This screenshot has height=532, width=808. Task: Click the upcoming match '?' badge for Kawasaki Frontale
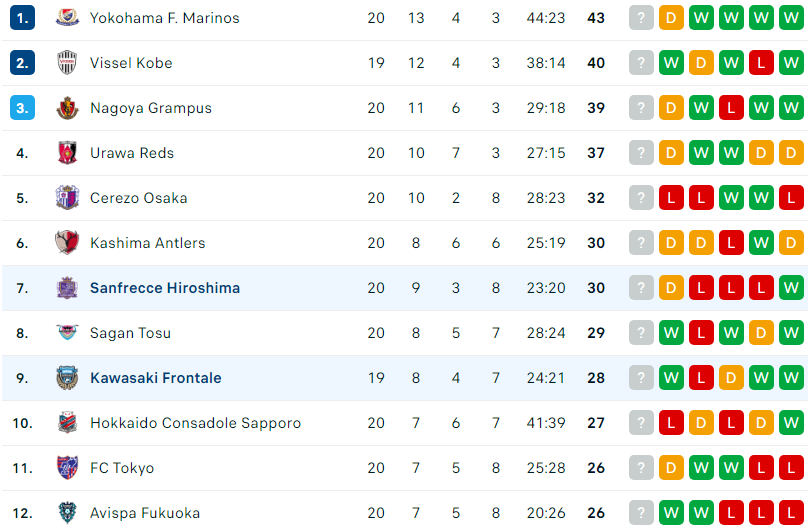click(641, 378)
